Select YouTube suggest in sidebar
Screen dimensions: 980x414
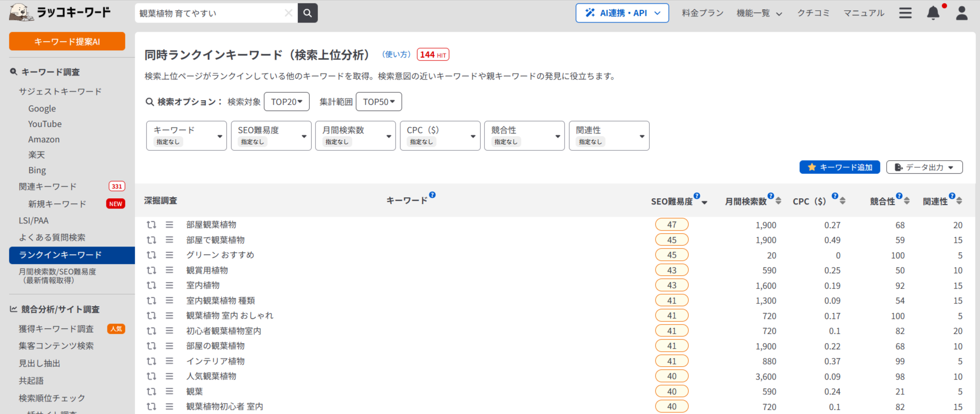pyautogui.click(x=45, y=124)
